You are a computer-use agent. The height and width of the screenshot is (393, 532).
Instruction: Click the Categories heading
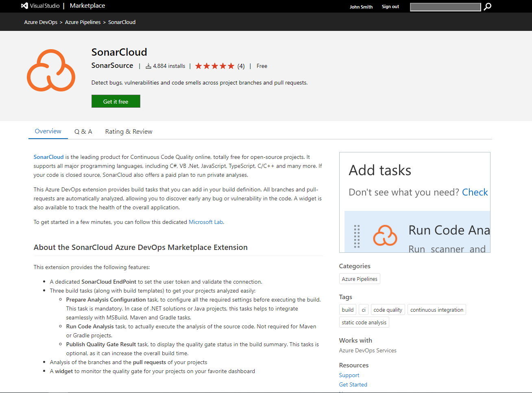tap(355, 266)
